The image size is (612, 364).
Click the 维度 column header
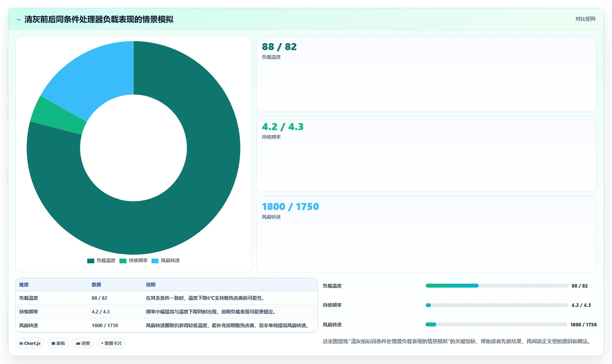point(24,285)
